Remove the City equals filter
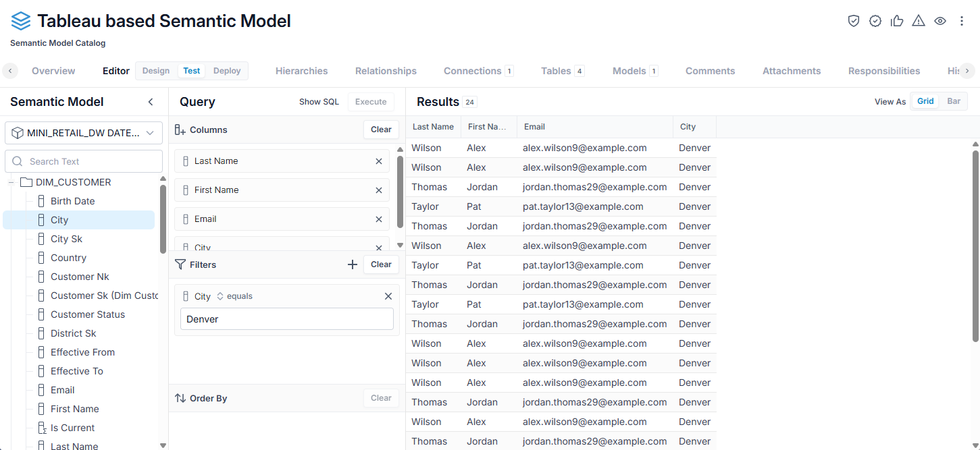 point(388,296)
